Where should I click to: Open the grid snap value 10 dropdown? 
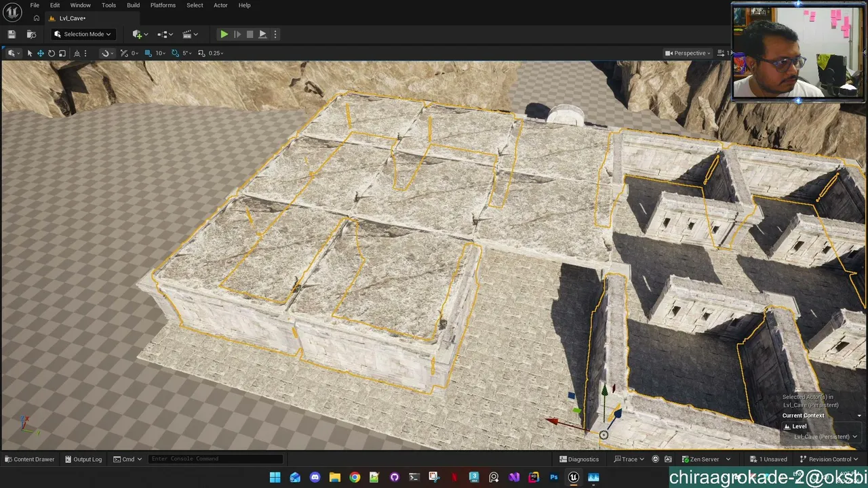[x=161, y=53]
